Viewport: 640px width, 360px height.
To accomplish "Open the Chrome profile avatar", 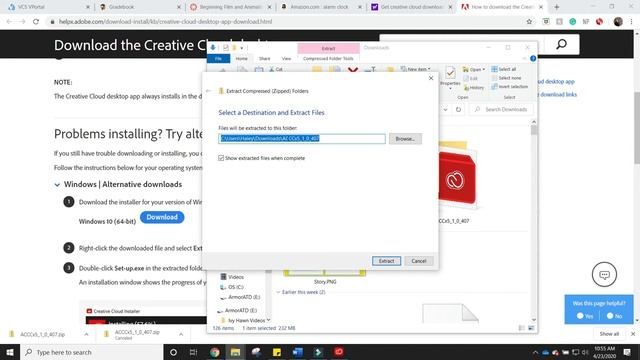I will click(x=618, y=22).
